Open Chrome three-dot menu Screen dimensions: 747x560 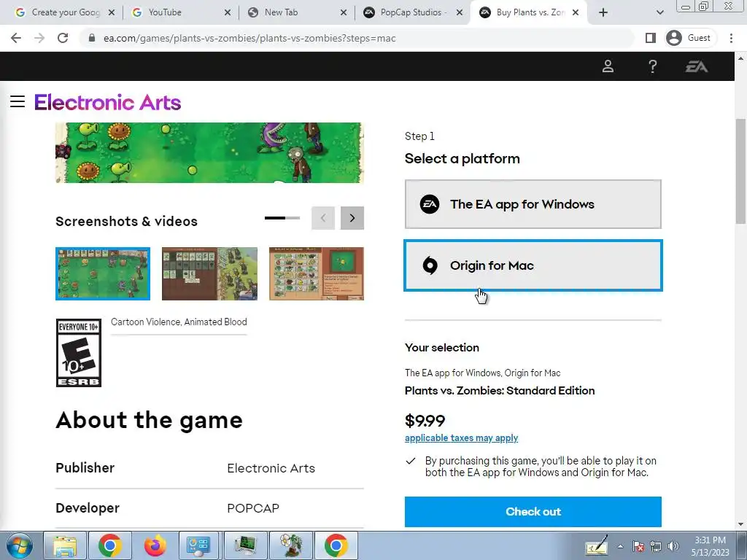pyautogui.click(x=731, y=38)
